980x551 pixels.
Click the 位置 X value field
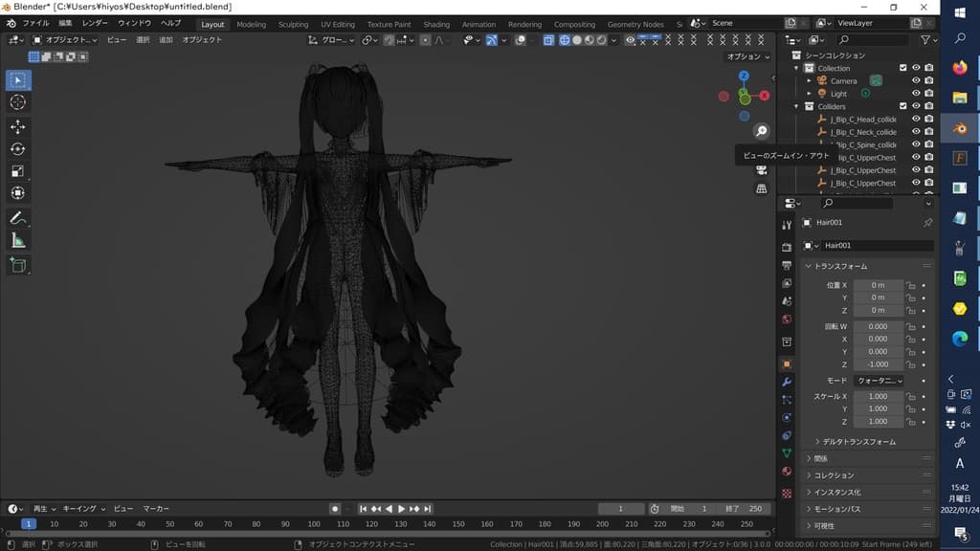(878, 285)
